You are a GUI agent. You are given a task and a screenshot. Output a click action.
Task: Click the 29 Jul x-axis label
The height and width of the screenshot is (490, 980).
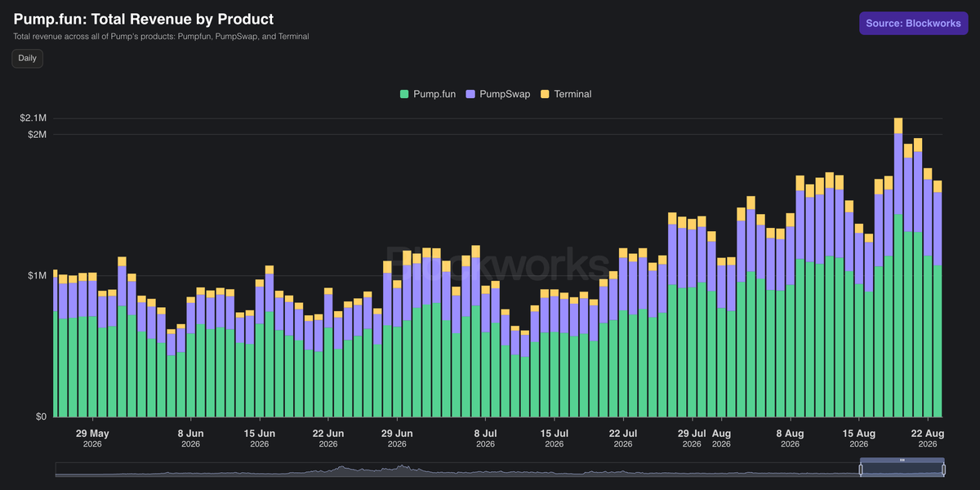click(692, 438)
